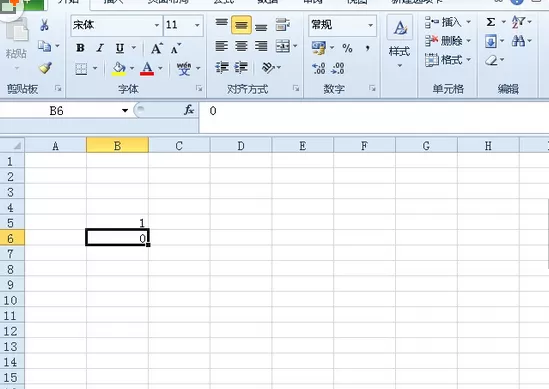Viewport: 549px width, 389px height.
Task: Open the text orientation tool
Action: [x=268, y=67]
